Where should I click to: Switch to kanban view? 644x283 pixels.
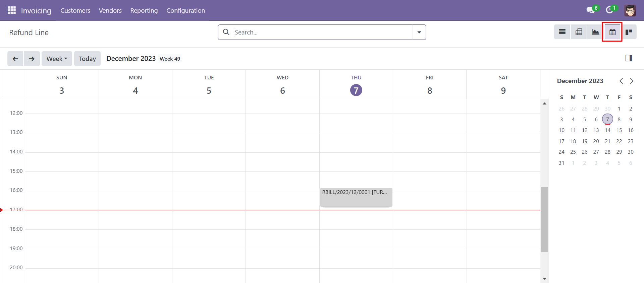(x=629, y=32)
